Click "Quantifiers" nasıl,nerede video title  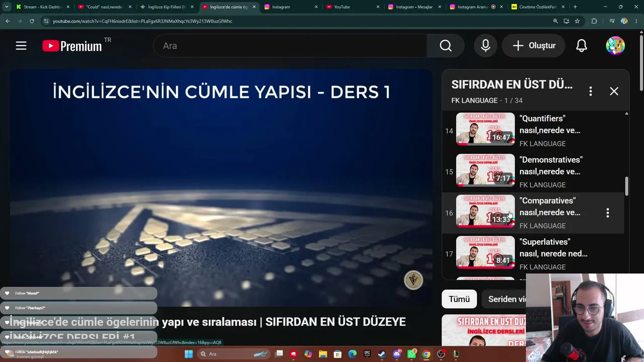[x=550, y=124]
